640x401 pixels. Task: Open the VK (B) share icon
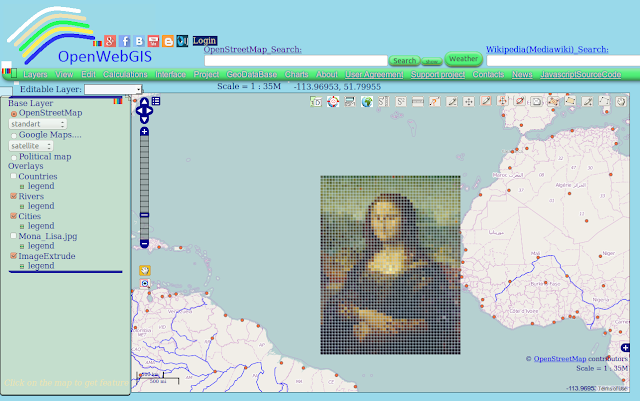click(x=139, y=41)
